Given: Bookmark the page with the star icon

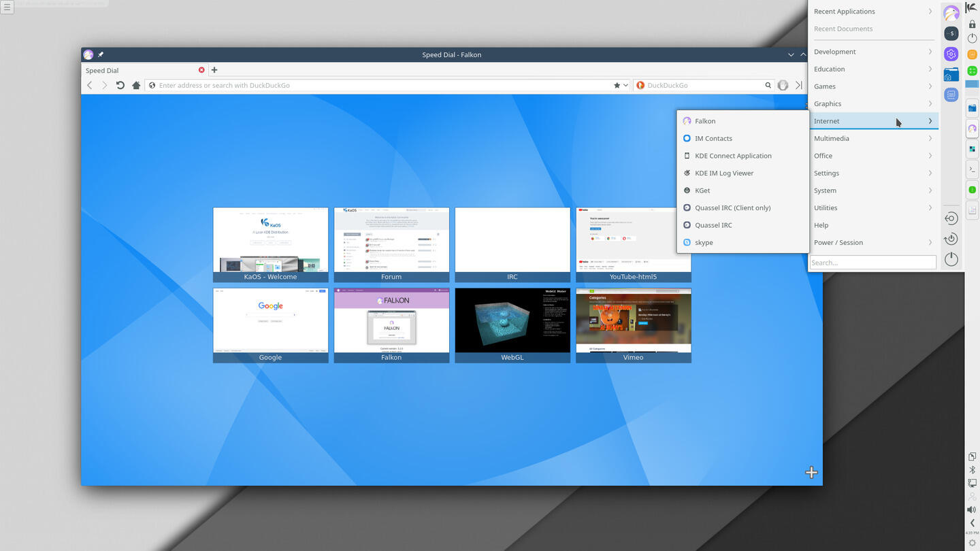Looking at the screenshot, I should (617, 85).
